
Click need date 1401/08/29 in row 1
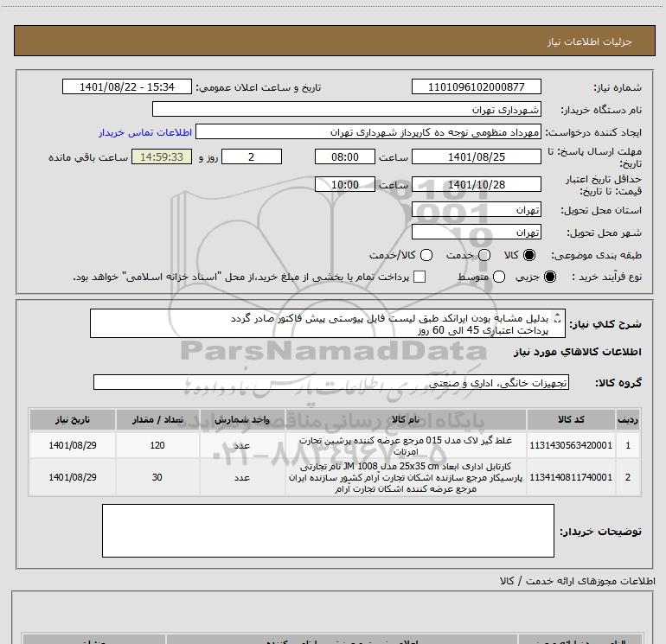[72, 445]
